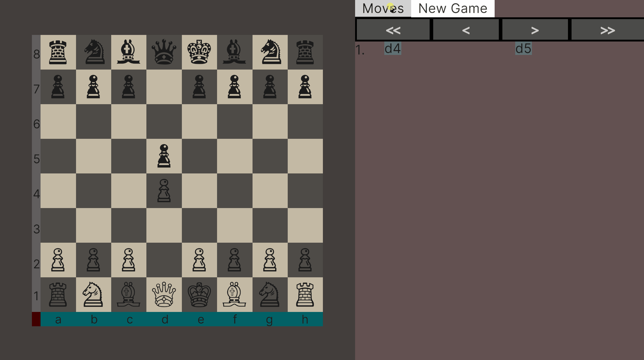
Task: Click the black king on e8
Action: [199, 52]
